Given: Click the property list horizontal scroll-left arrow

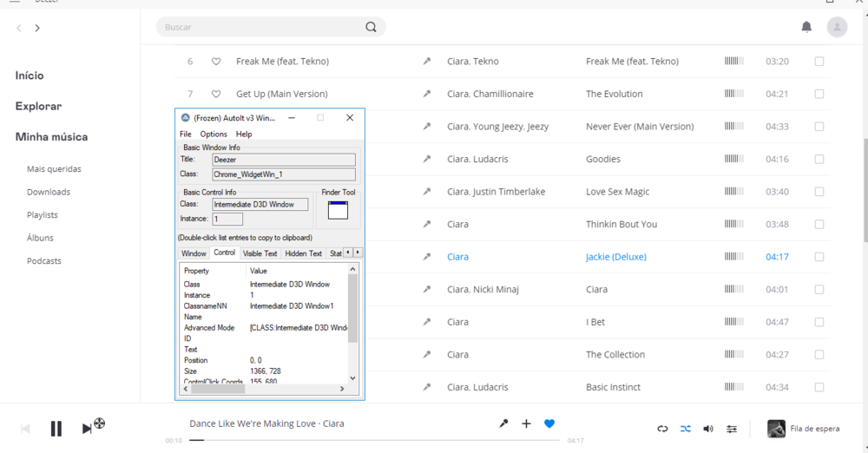Looking at the screenshot, I should 186,389.
